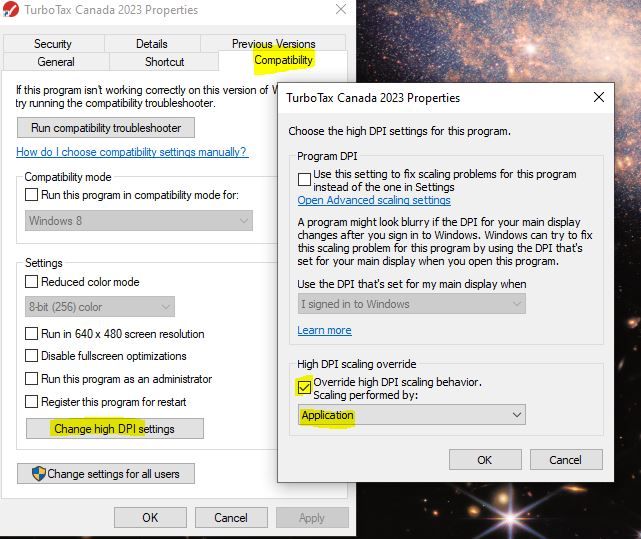Screen dimensions: 641x539
Task: Click the TurboTax icon in the title bar
Action: coord(10,9)
